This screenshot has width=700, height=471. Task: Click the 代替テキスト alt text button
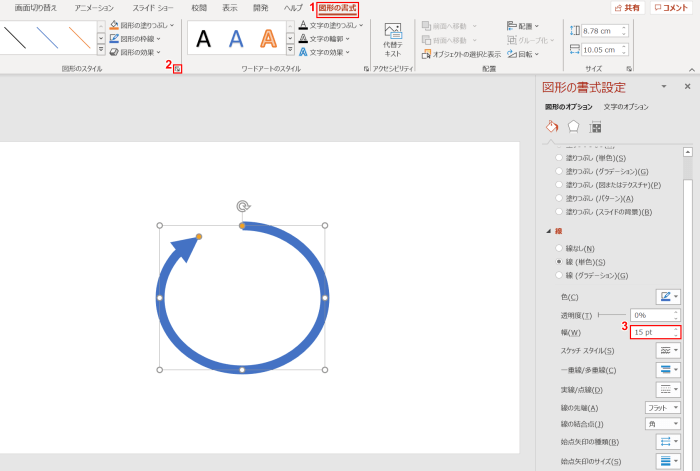tap(393, 40)
